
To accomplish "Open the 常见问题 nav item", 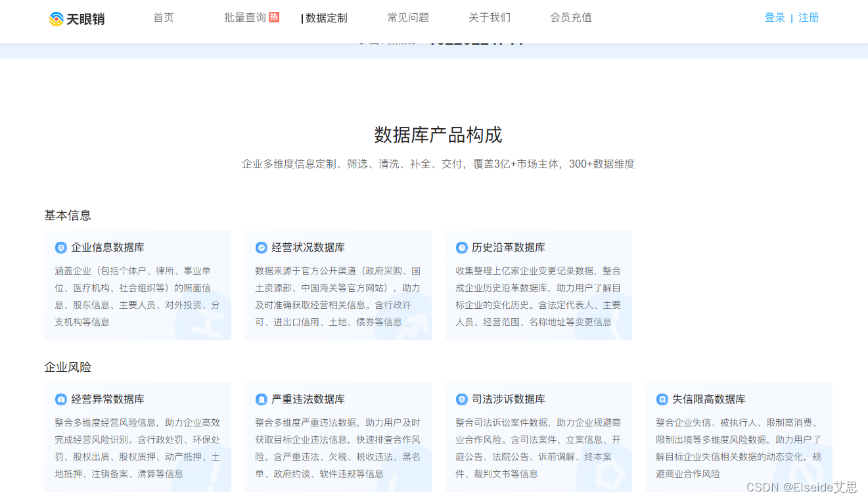I will point(408,18).
